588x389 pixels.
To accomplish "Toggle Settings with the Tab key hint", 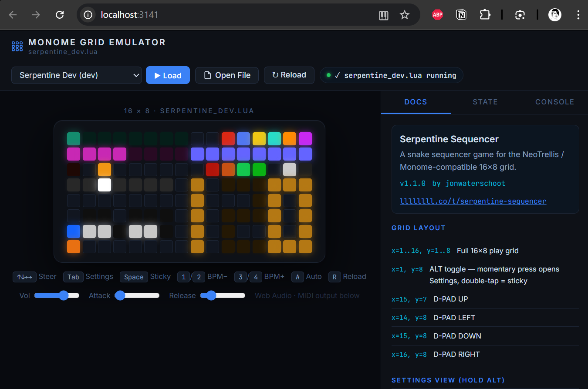I will click(73, 277).
